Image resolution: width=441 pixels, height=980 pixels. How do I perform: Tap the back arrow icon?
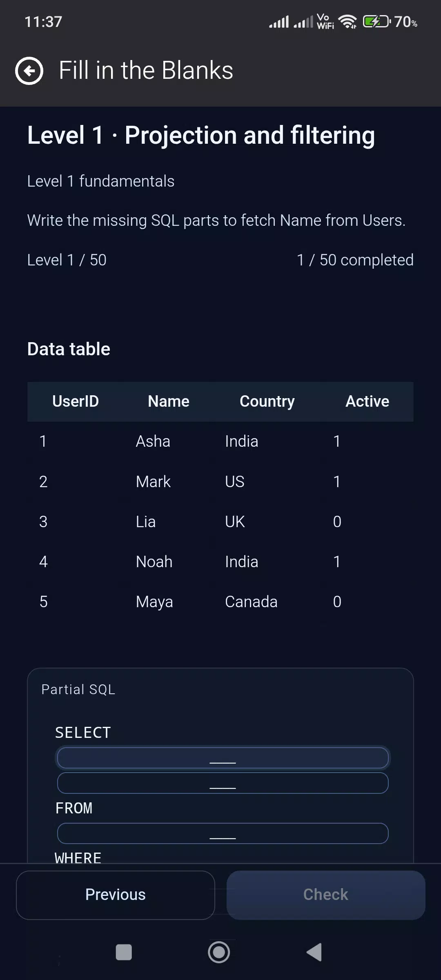point(29,71)
